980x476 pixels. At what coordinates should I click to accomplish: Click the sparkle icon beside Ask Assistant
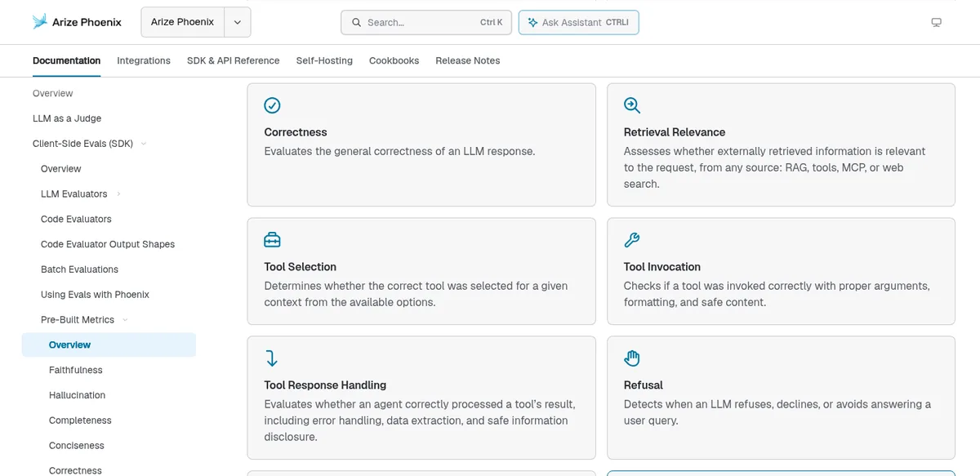click(x=532, y=23)
